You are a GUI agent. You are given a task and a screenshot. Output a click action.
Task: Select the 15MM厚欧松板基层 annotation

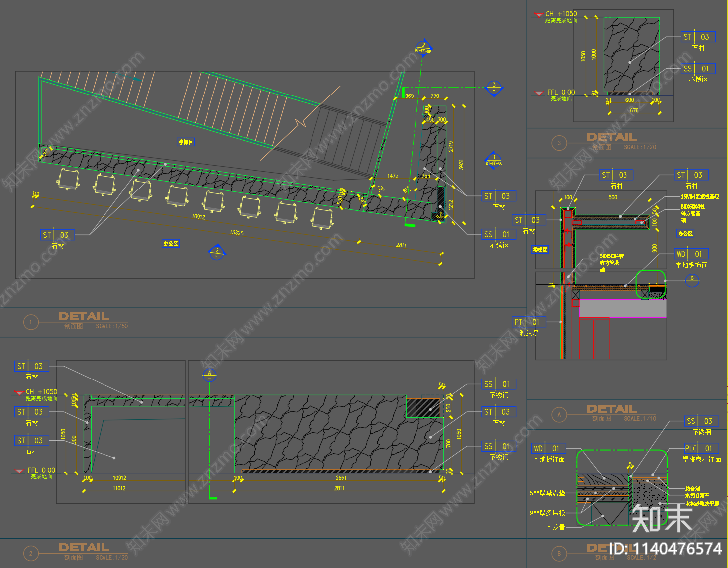tap(700, 197)
